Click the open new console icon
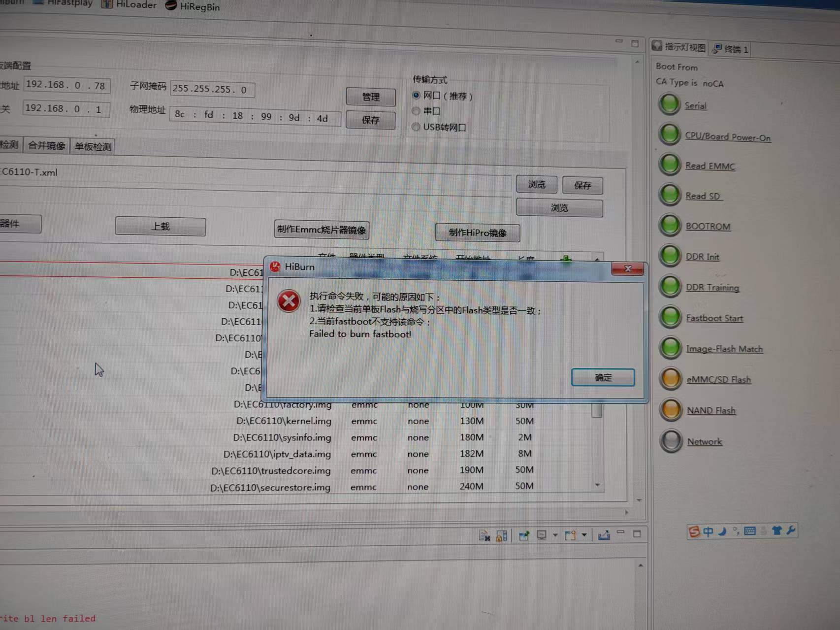The height and width of the screenshot is (630, 840). (x=570, y=535)
